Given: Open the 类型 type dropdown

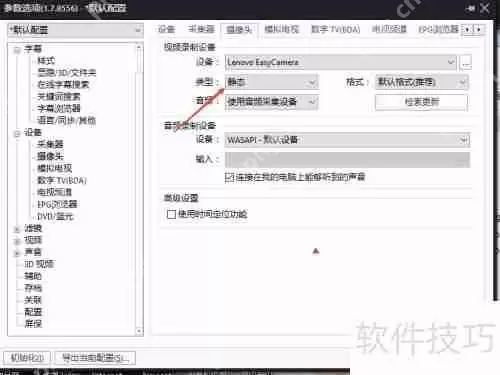Looking at the screenshot, I should click(271, 82).
